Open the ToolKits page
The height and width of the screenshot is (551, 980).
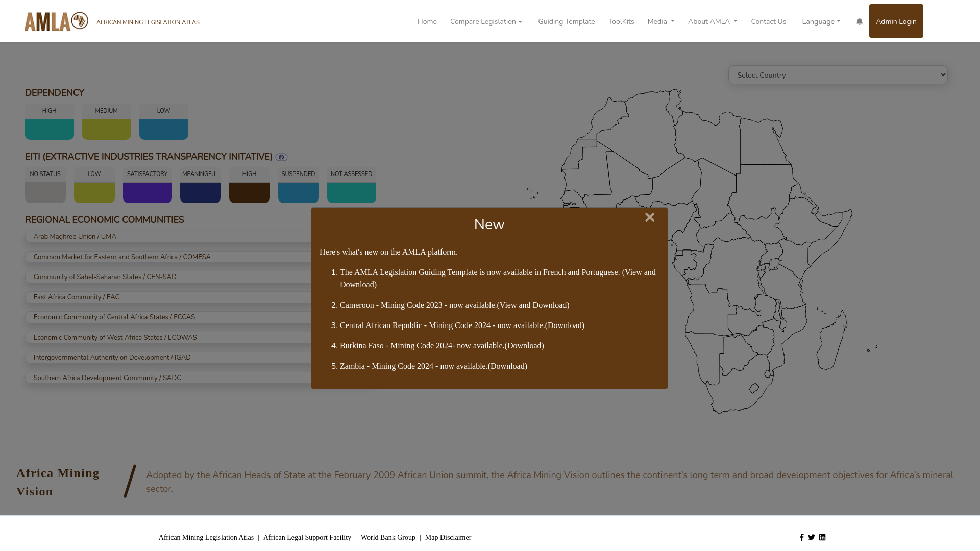pos(621,21)
